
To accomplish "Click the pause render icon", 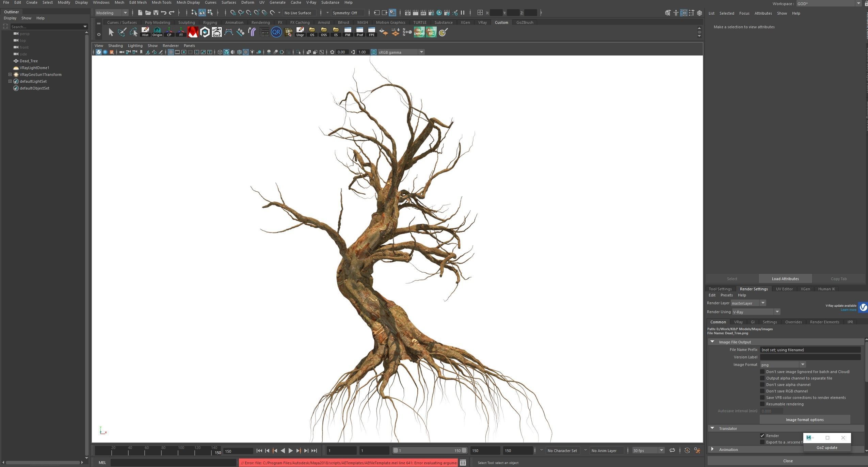I will 463,13.
